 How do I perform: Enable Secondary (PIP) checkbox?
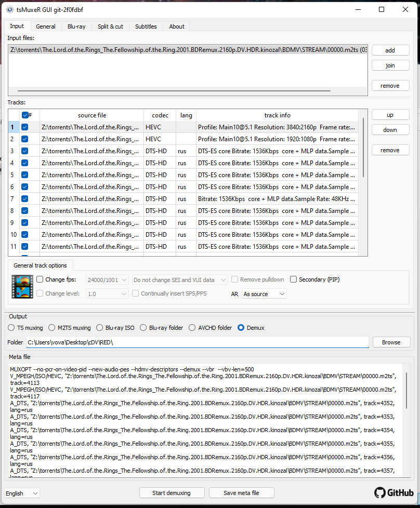tap(294, 279)
